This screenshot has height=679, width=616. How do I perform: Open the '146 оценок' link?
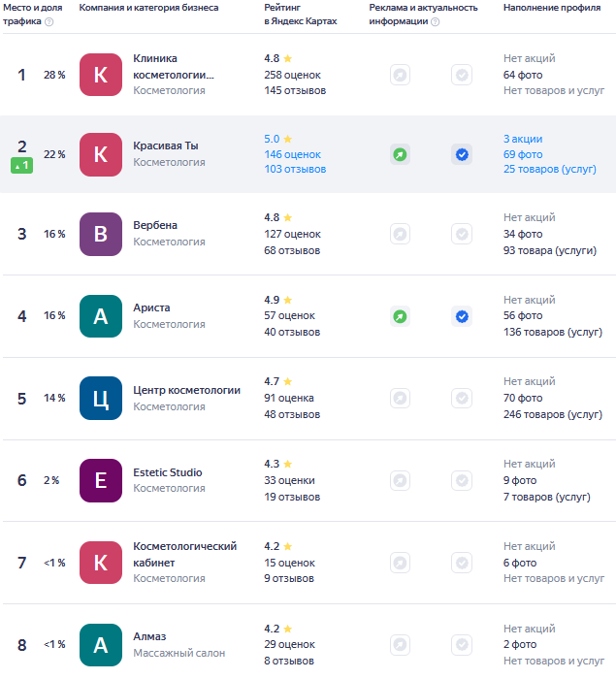pyautogui.click(x=292, y=154)
